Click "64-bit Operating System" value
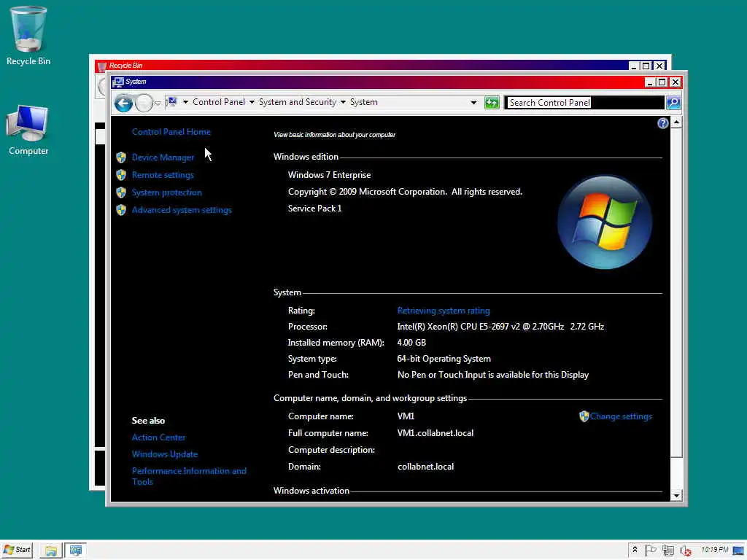The image size is (747, 560). point(444,359)
